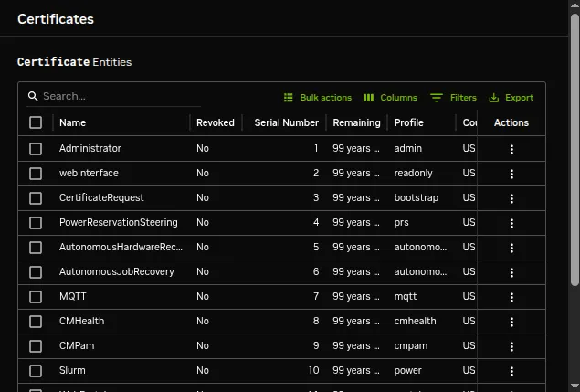
Task: Check the MQTT row checkbox
Action: (x=36, y=296)
